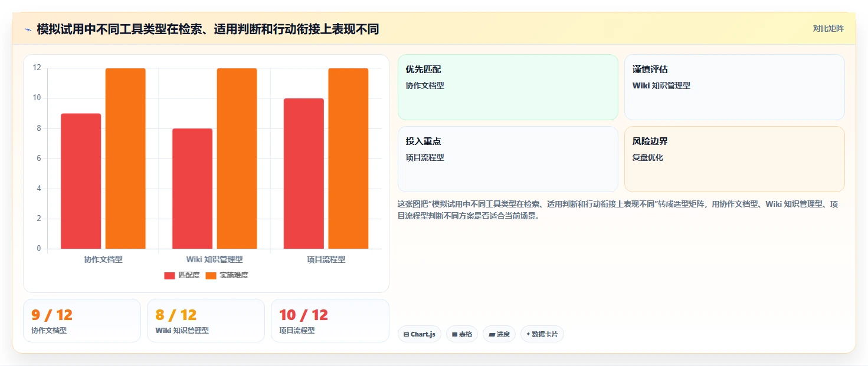
Task: Click the 项目流程型 text in 投入重点 card
Action: (425, 157)
